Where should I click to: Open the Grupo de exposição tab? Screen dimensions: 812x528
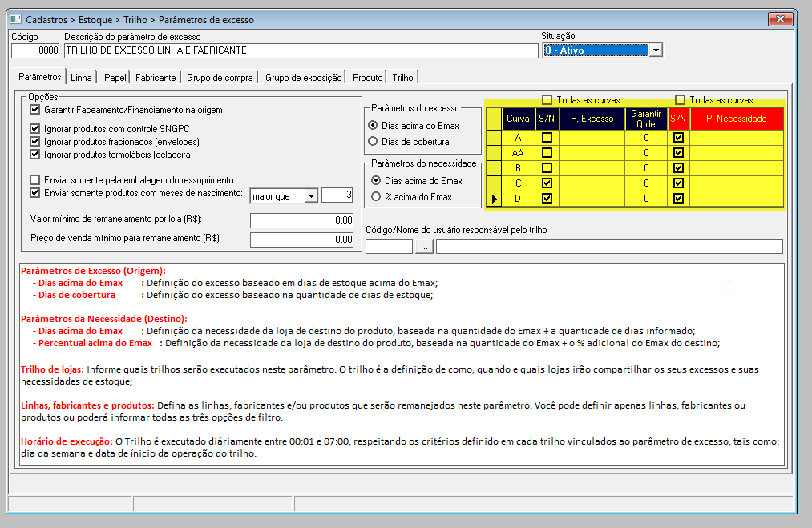(x=304, y=78)
